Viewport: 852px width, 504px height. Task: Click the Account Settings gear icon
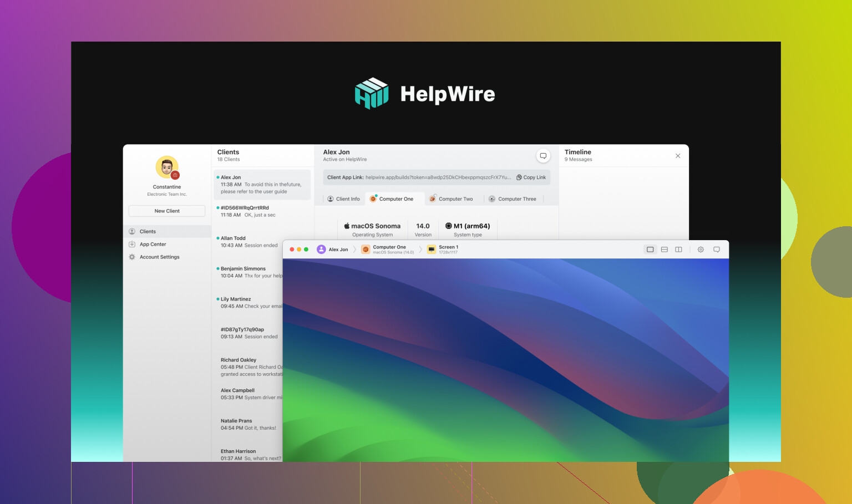(x=132, y=257)
